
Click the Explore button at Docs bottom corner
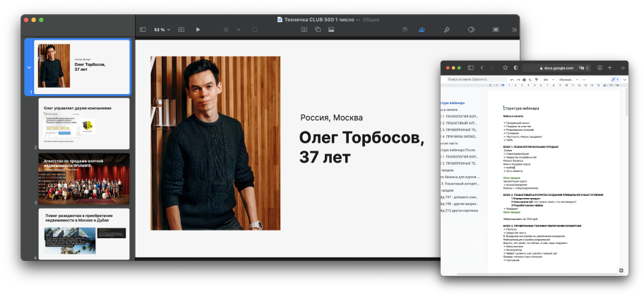click(621, 270)
